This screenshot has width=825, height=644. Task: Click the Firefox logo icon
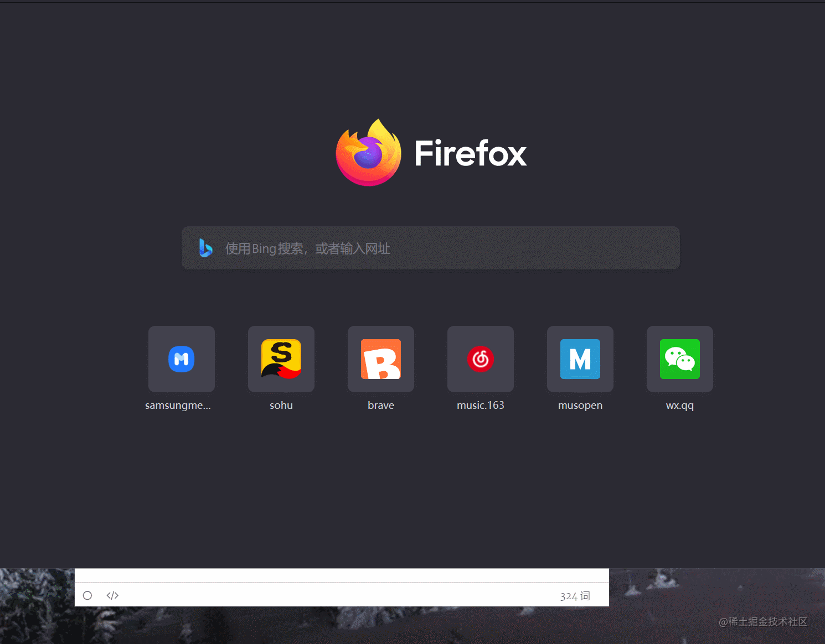(x=369, y=153)
